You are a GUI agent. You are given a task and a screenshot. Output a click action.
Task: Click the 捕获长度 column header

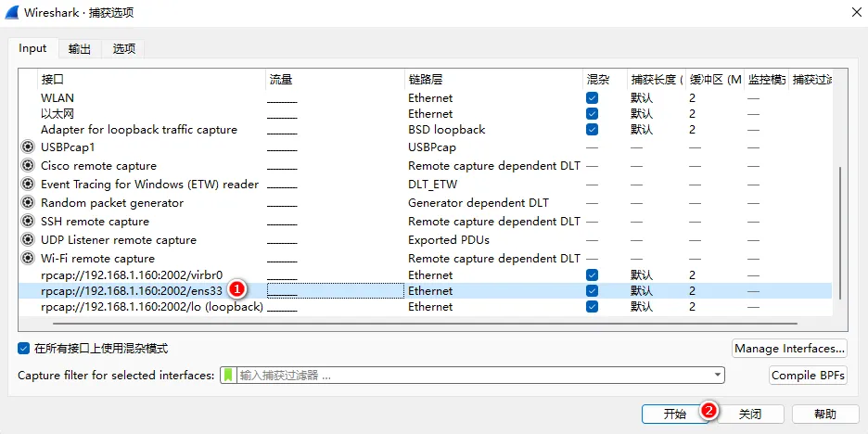(657, 80)
